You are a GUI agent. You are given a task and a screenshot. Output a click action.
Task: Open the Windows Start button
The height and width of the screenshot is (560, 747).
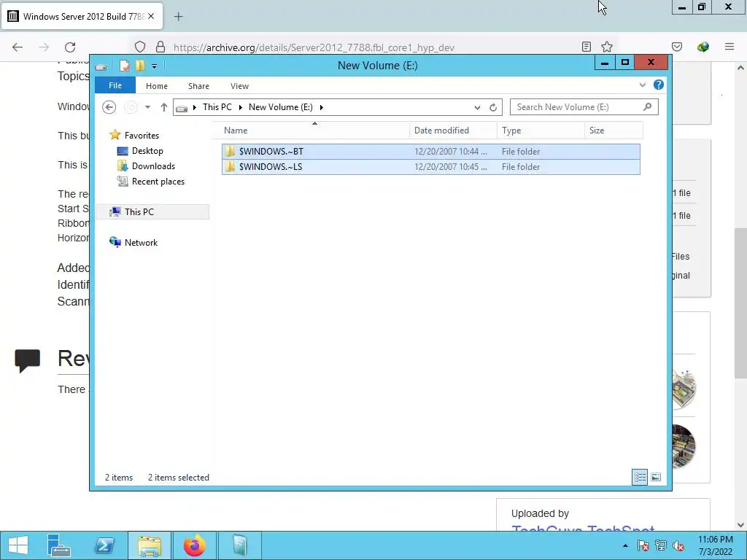coord(18,545)
